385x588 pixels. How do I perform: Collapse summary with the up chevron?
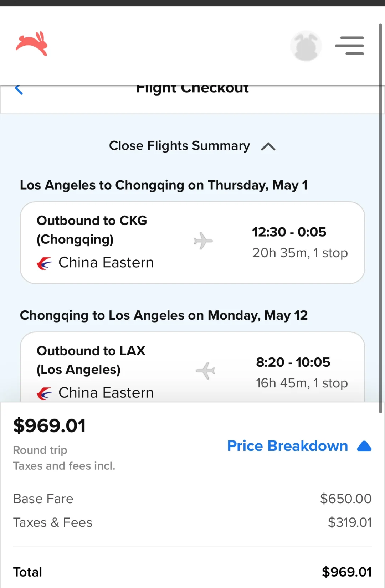click(268, 146)
